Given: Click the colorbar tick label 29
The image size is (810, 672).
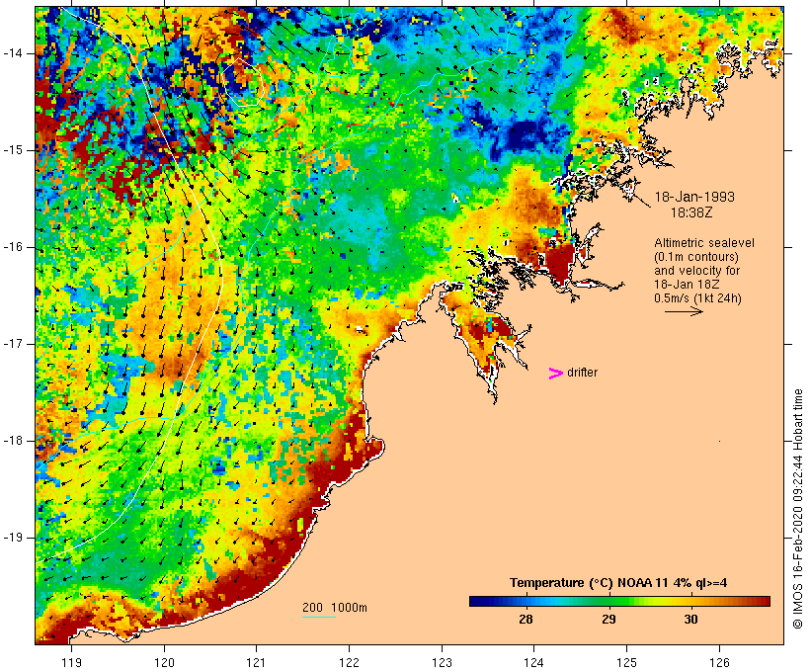Looking at the screenshot, I should [x=608, y=620].
